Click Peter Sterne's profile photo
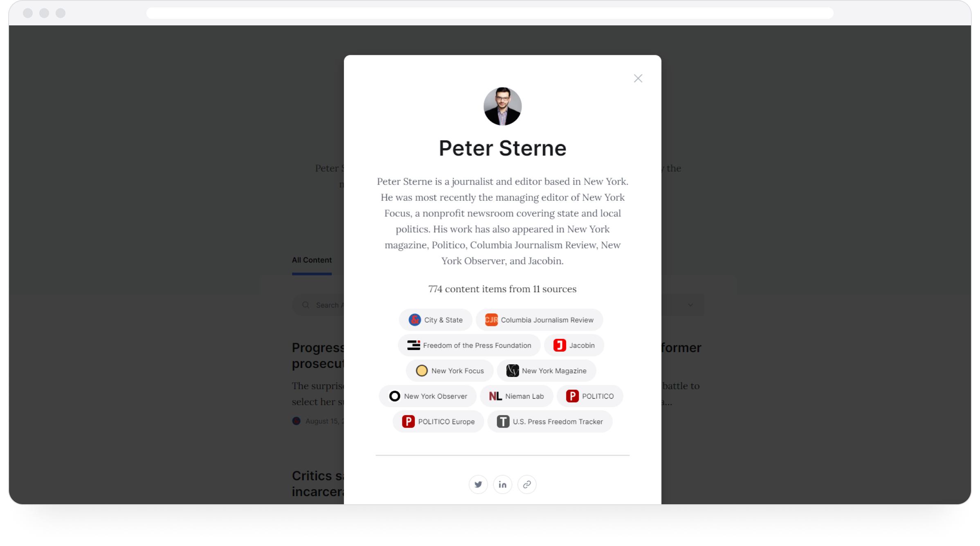The width and height of the screenshot is (980, 546). (502, 106)
